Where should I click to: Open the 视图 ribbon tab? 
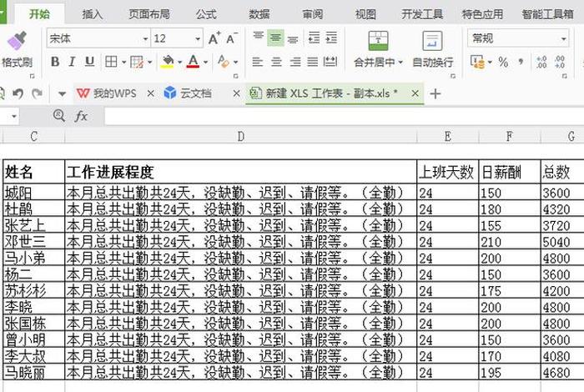point(365,14)
